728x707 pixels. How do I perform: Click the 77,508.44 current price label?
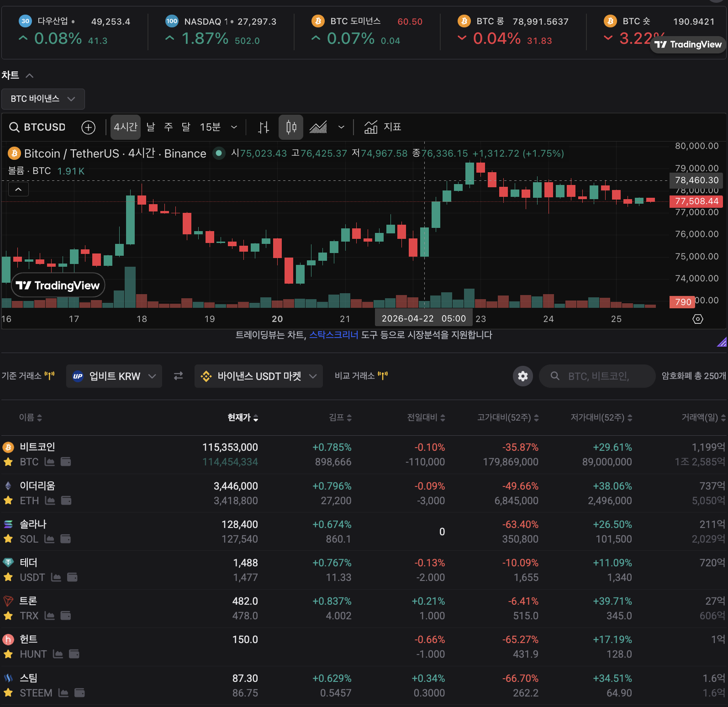tap(696, 201)
